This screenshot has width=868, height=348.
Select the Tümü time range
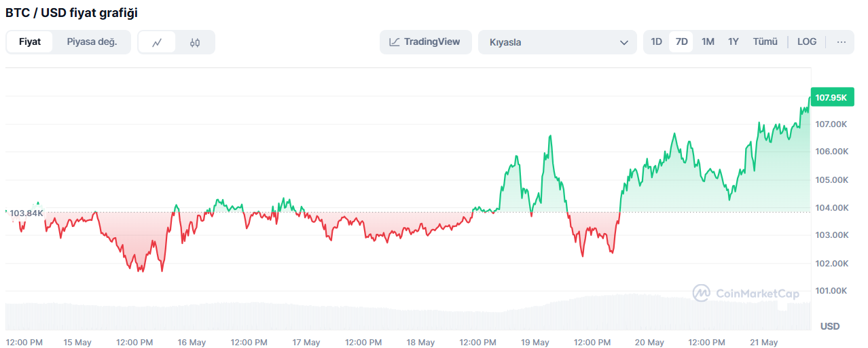[x=765, y=42]
